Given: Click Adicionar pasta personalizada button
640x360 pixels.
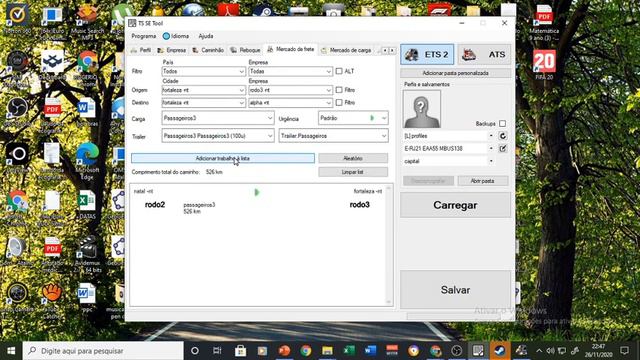Looking at the screenshot, I should [x=455, y=73].
